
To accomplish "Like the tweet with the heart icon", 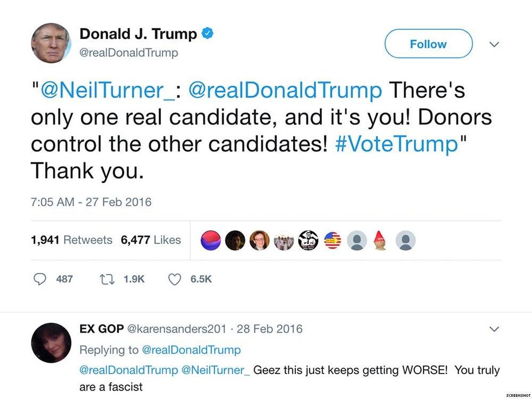I will [x=174, y=279].
